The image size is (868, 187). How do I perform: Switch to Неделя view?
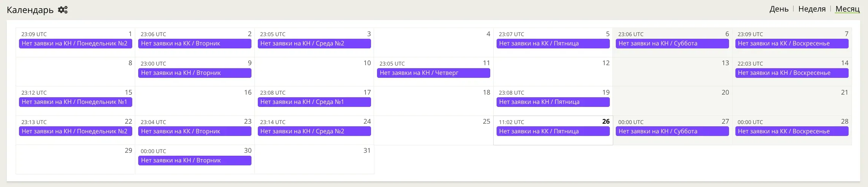coord(812,9)
